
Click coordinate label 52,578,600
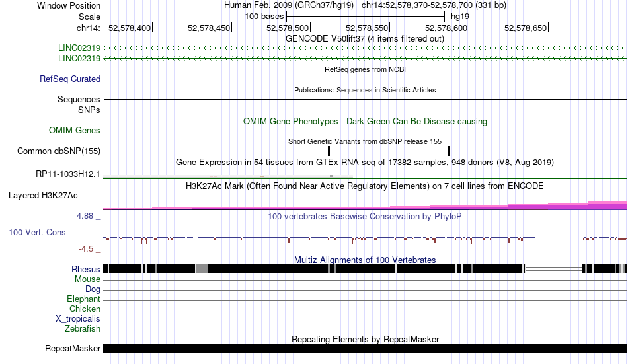[446, 28]
